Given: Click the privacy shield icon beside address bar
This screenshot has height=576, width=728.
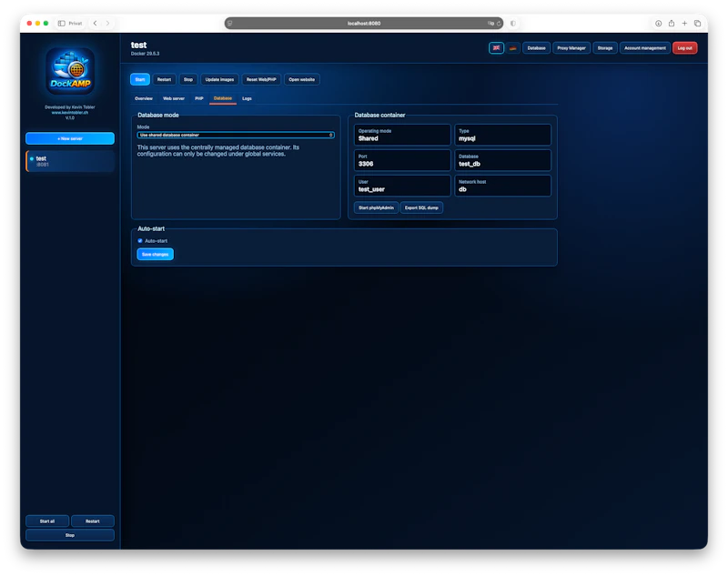Looking at the screenshot, I should [513, 24].
